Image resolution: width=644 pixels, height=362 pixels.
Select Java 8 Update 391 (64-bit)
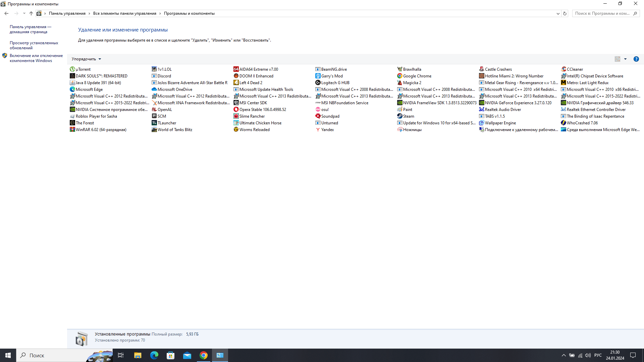pyautogui.click(x=96, y=83)
